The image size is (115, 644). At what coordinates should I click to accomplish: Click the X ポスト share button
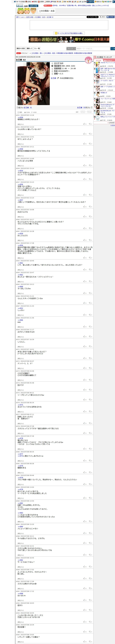[x=103, y=17]
